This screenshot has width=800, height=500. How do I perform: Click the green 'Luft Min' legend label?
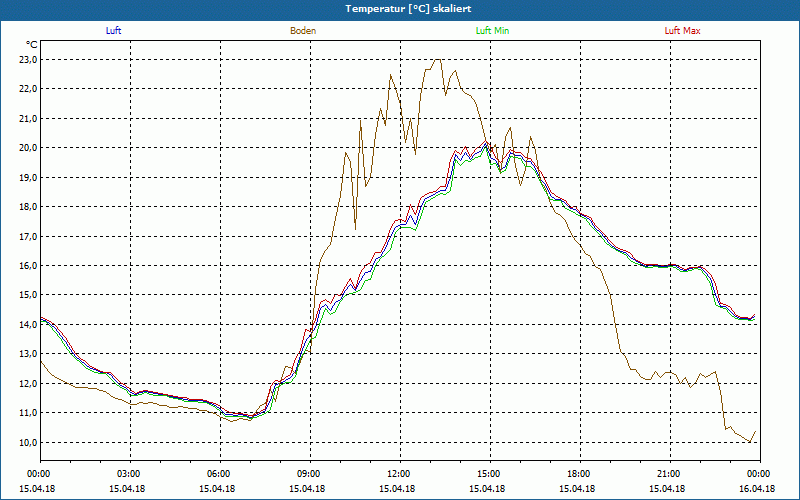[492, 31]
